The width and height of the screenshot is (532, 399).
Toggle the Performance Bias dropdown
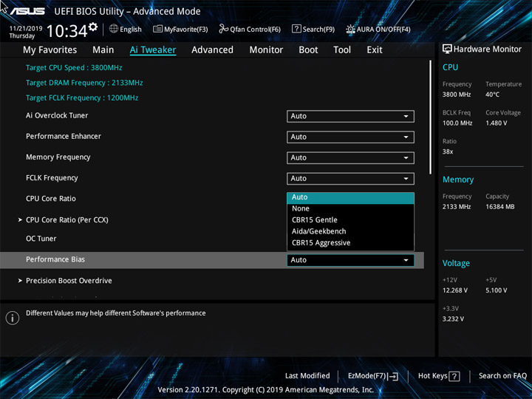[x=350, y=260]
